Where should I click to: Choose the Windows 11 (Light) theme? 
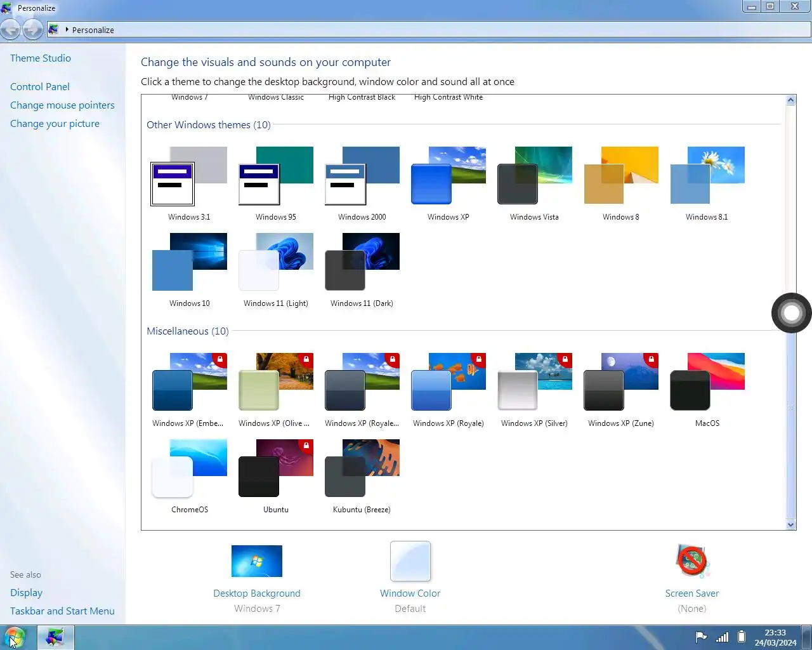276,270
